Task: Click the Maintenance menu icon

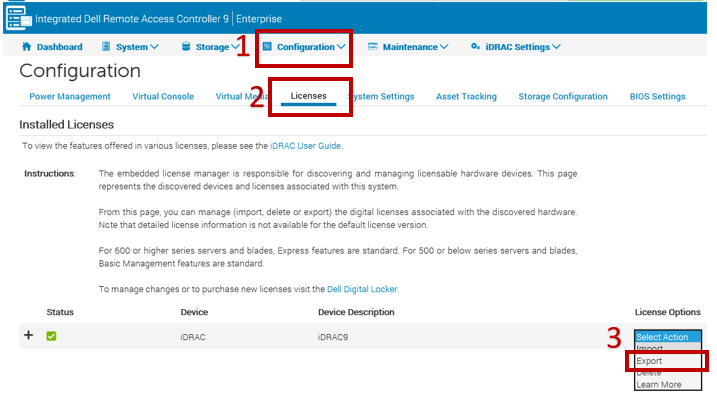Action: [373, 46]
